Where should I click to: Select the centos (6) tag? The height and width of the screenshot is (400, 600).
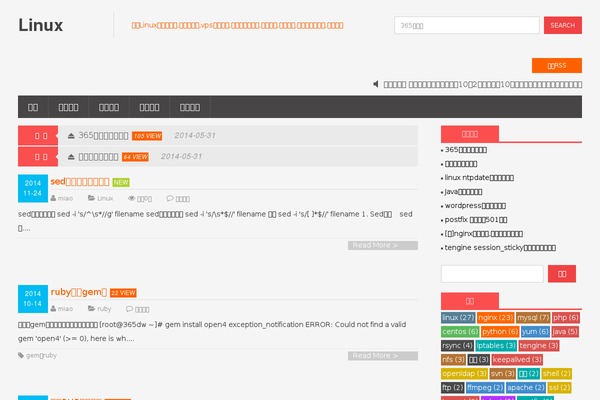(460, 331)
